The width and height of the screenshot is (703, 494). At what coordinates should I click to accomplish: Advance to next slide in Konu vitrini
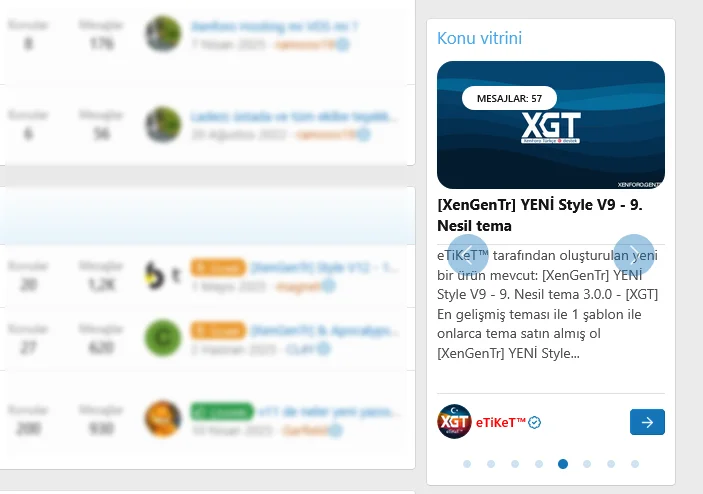coord(634,255)
